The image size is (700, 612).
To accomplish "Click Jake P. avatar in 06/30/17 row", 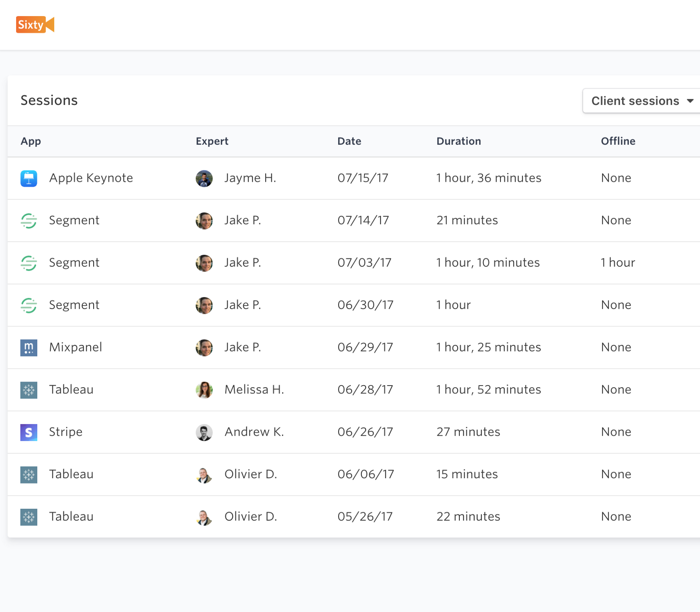I will (x=204, y=305).
